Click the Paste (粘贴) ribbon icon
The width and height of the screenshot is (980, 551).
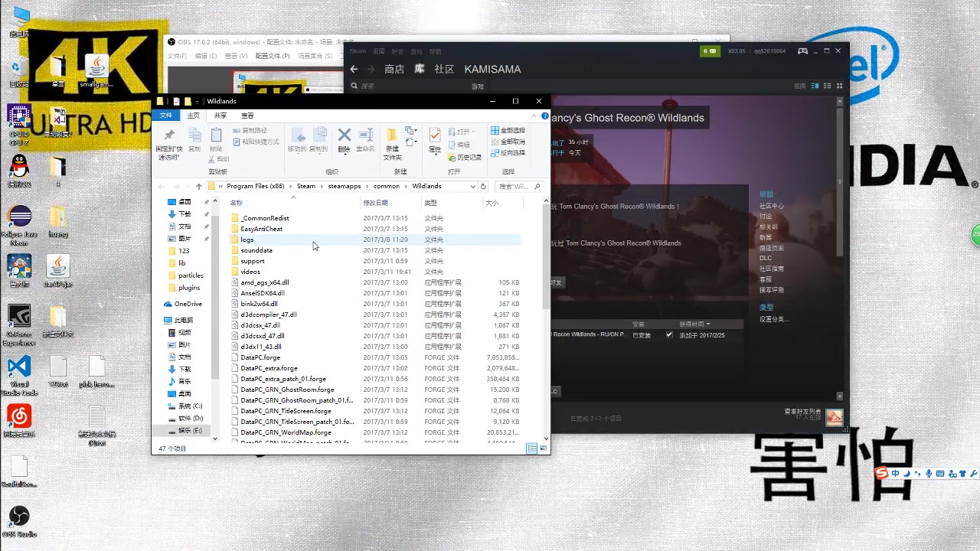coord(216,139)
